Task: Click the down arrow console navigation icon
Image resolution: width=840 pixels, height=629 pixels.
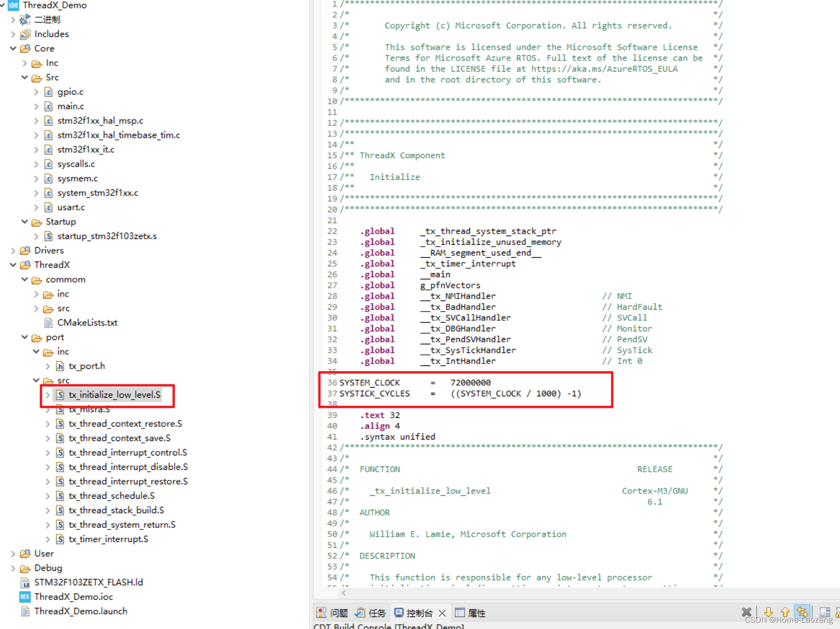Action: 769,612
